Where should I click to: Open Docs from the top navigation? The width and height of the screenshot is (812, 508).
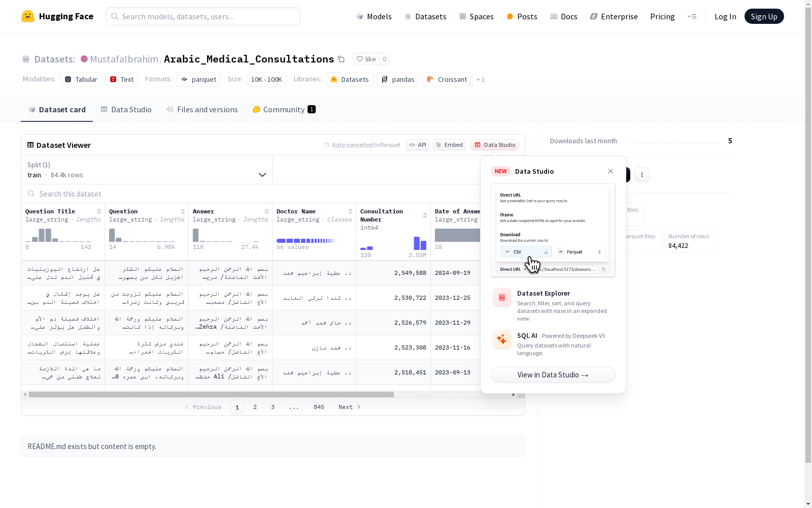(x=564, y=16)
